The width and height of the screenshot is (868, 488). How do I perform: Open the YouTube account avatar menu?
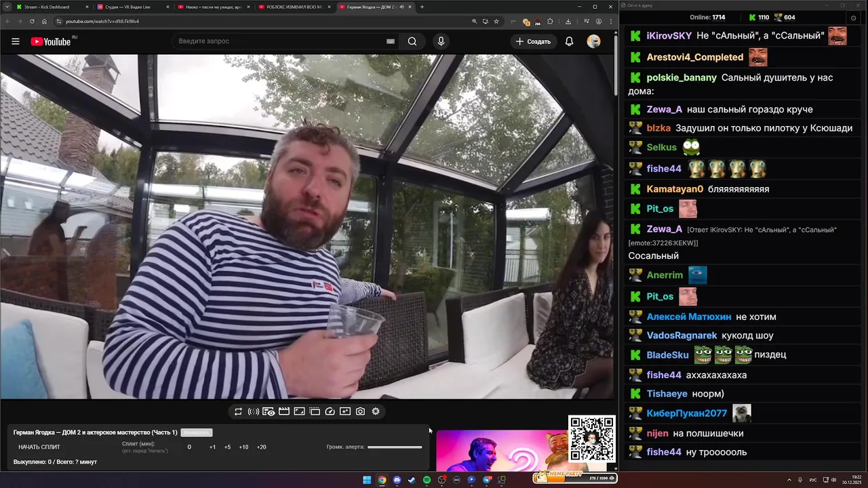pos(593,41)
